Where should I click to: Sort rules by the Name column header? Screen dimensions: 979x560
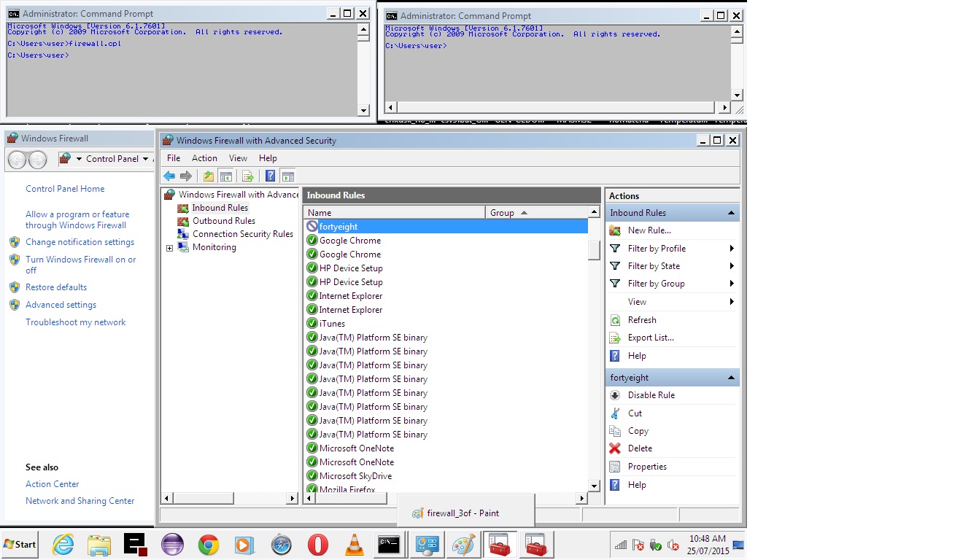click(x=395, y=213)
